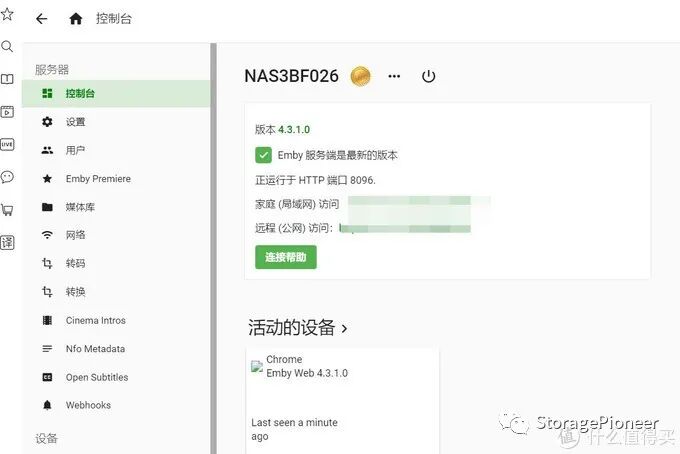Click the Emby Premiere gold coin badge
This screenshot has width=680, height=454.
point(360,76)
